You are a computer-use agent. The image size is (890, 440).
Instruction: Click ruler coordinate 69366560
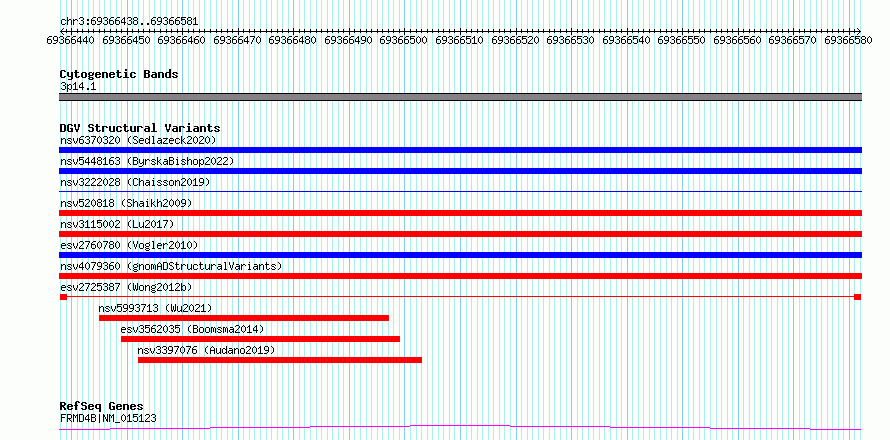(x=737, y=40)
